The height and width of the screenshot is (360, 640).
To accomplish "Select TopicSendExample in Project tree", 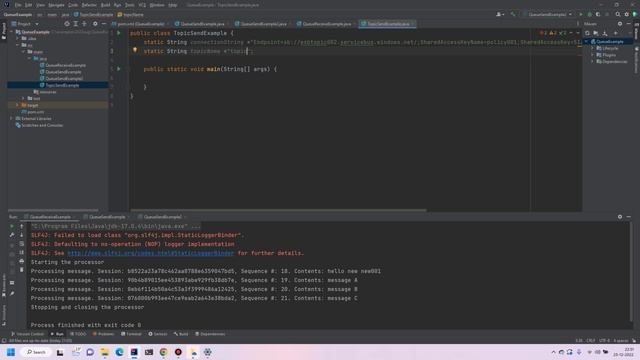I will click(x=59, y=85).
